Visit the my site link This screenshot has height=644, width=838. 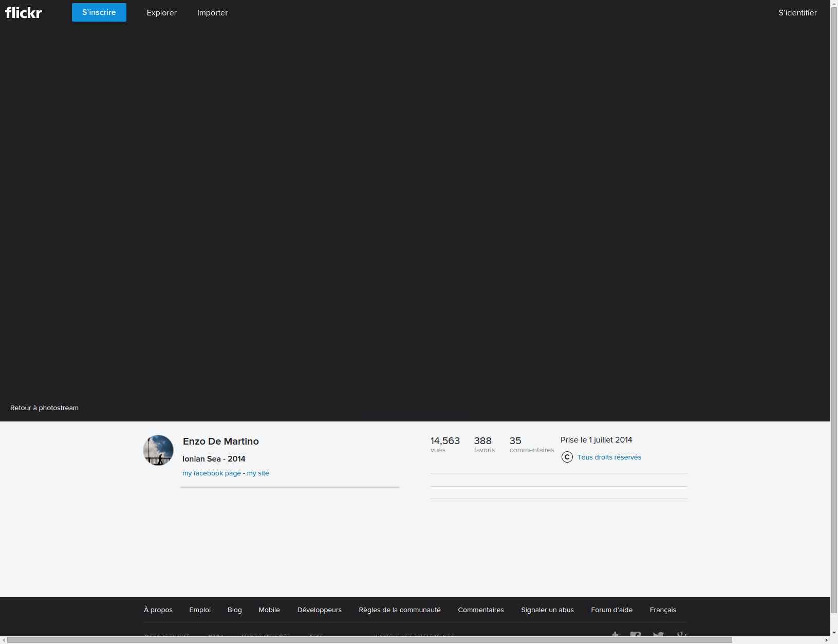tap(258, 473)
